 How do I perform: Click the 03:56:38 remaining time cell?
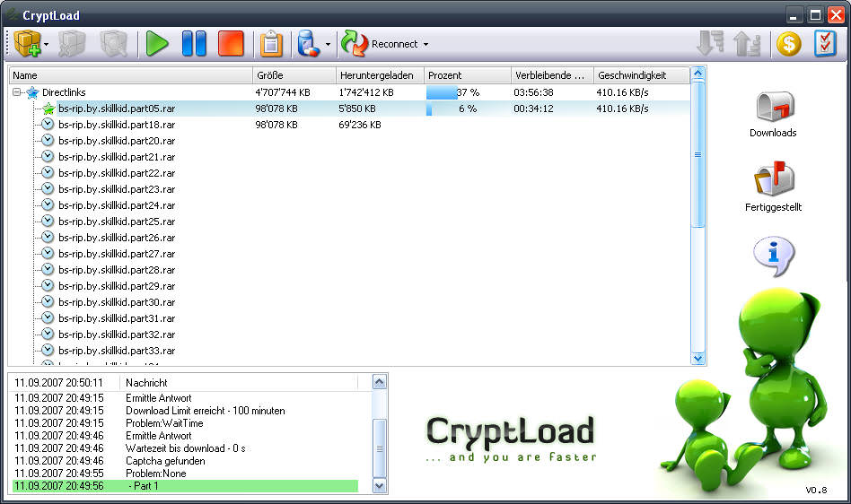(533, 92)
